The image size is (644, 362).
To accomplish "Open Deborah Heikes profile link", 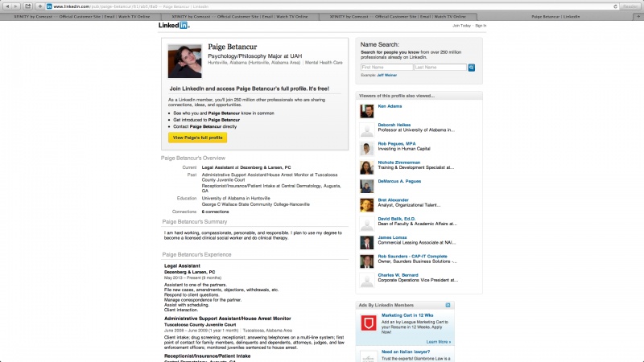I will tap(394, 125).
